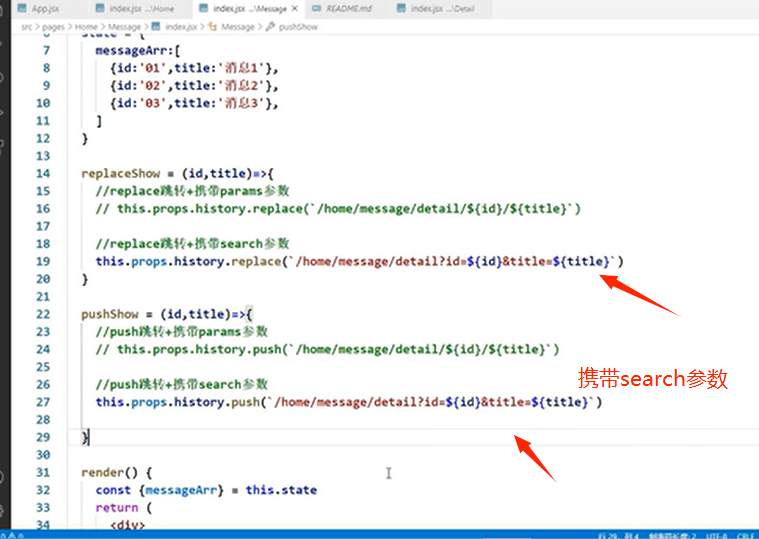Click the '<div>' tag on line 34
The width and height of the screenshot is (759, 539).
tap(128, 525)
